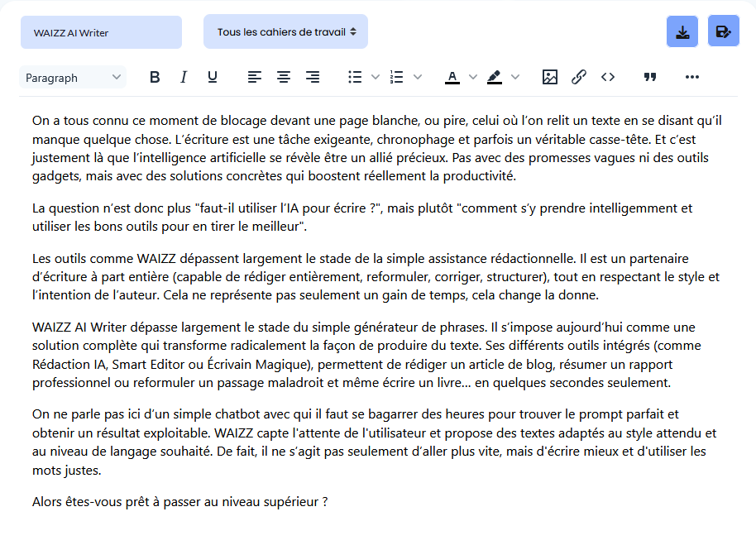
Task: Apply the highlight color marker
Action: pos(494,77)
